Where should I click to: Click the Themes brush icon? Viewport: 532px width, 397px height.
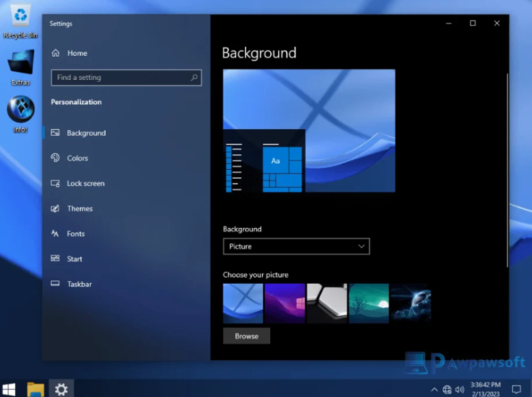[x=55, y=208]
